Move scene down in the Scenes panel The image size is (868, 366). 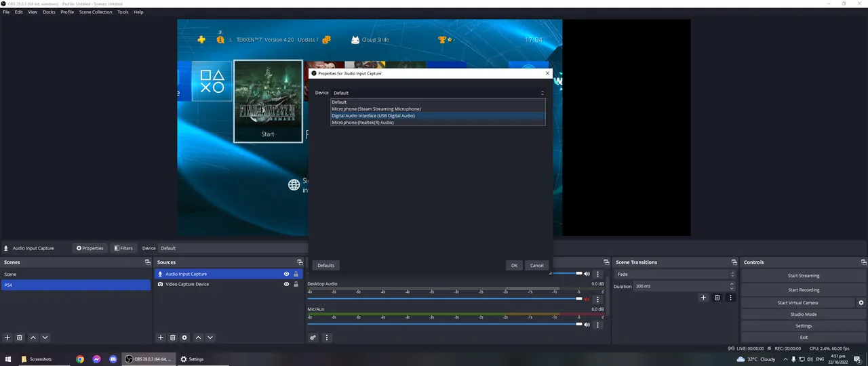[x=45, y=338]
